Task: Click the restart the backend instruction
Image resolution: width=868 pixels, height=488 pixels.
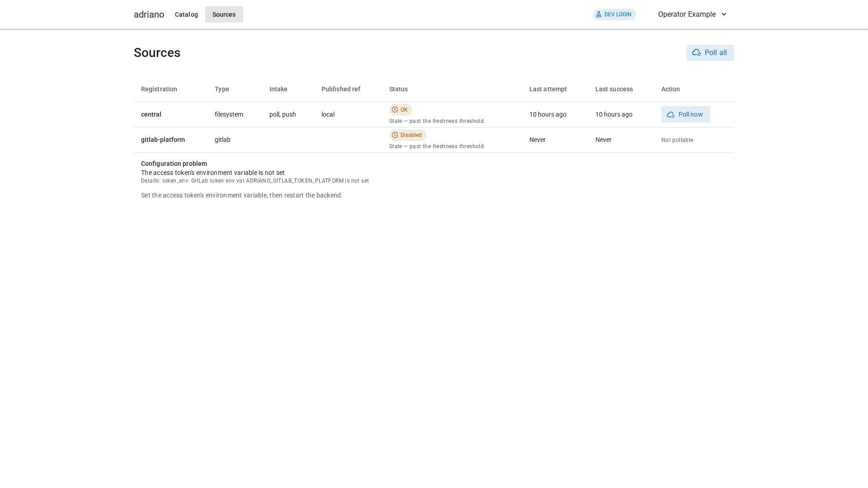Action: 242,195
